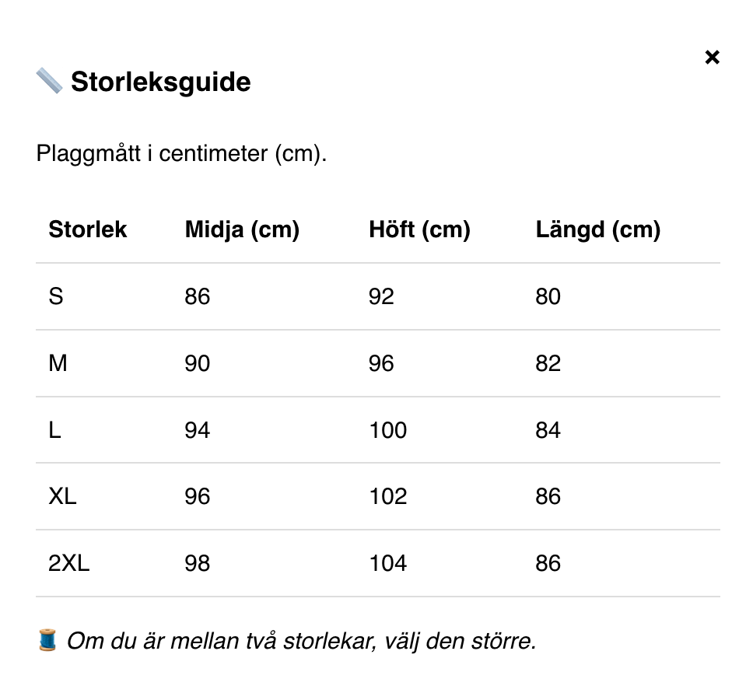
Task: Click the waist value 98 for size 2XL
Action: pos(196,563)
